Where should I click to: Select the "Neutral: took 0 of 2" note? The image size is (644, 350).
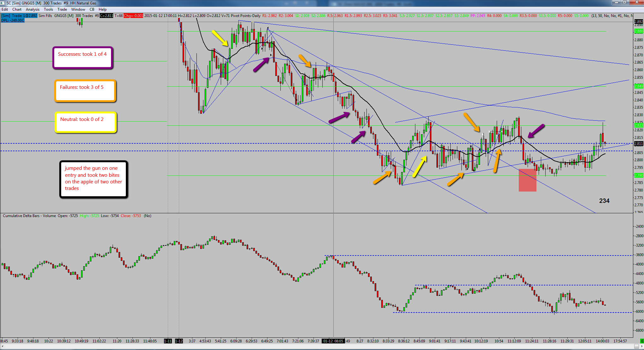(86, 122)
